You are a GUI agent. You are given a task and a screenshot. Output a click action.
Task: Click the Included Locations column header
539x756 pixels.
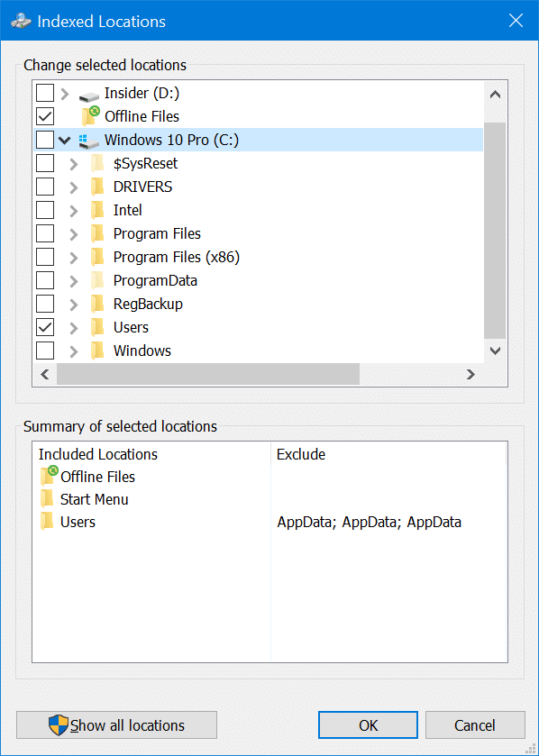pos(151,454)
